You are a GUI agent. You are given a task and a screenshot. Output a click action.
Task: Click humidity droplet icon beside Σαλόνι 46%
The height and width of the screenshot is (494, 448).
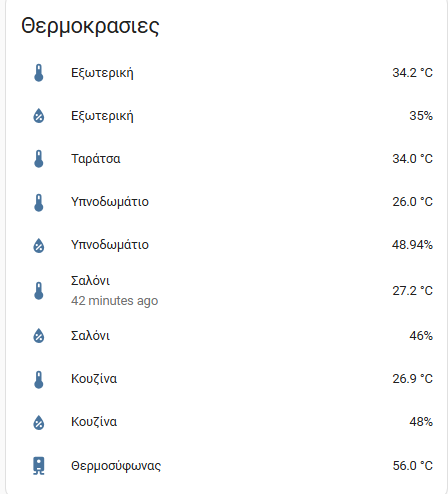39,335
